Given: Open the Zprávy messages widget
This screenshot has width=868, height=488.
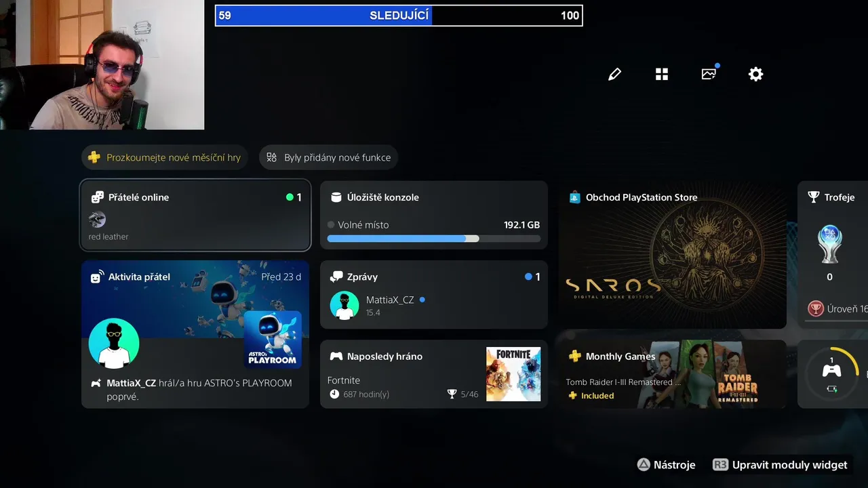Looking at the screenshot, I should pyautogui.click(x=434, y=295).
